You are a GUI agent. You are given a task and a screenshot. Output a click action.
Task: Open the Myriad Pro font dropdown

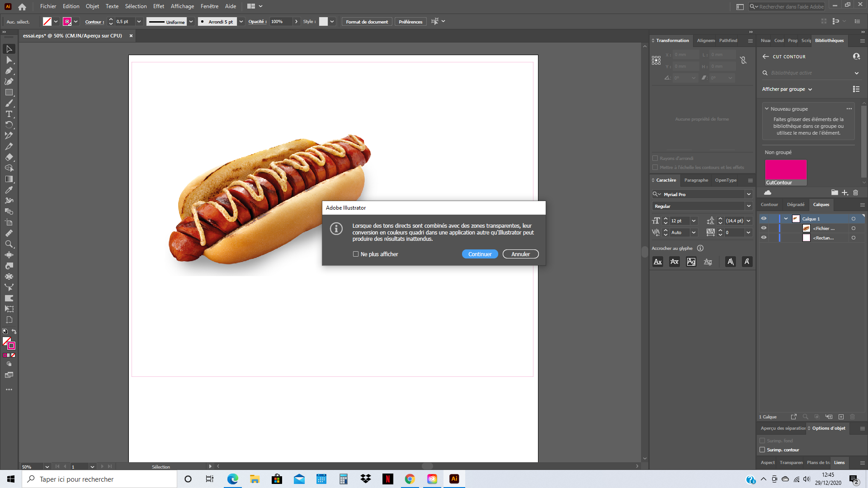click(749, 194)
